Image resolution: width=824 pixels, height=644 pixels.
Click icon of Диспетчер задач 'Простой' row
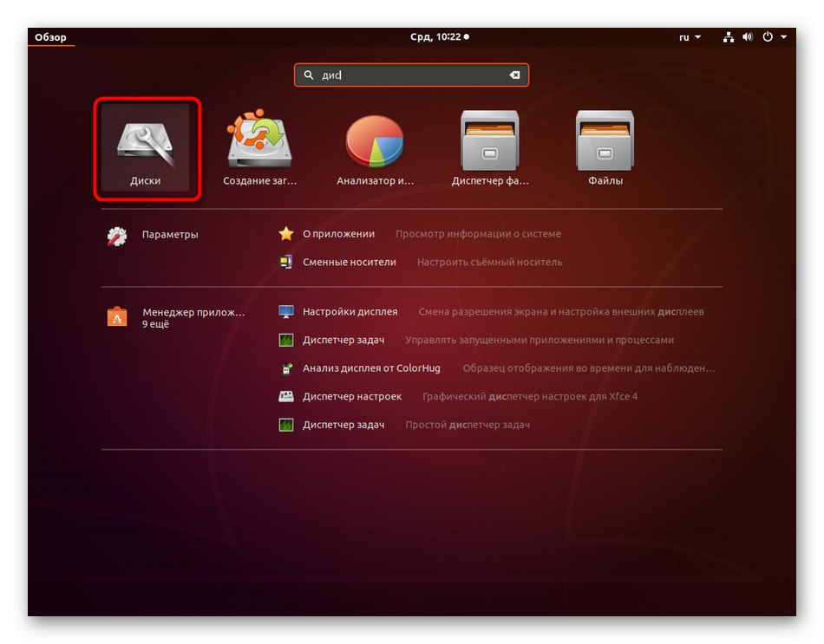286,425
